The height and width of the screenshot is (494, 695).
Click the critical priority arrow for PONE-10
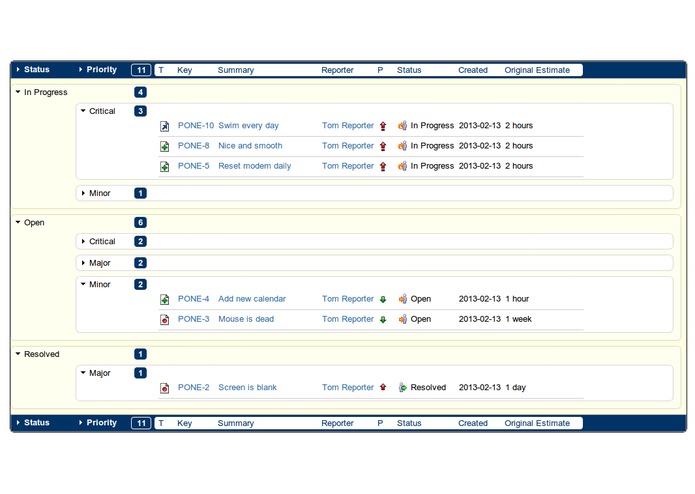tap(383, 126)
